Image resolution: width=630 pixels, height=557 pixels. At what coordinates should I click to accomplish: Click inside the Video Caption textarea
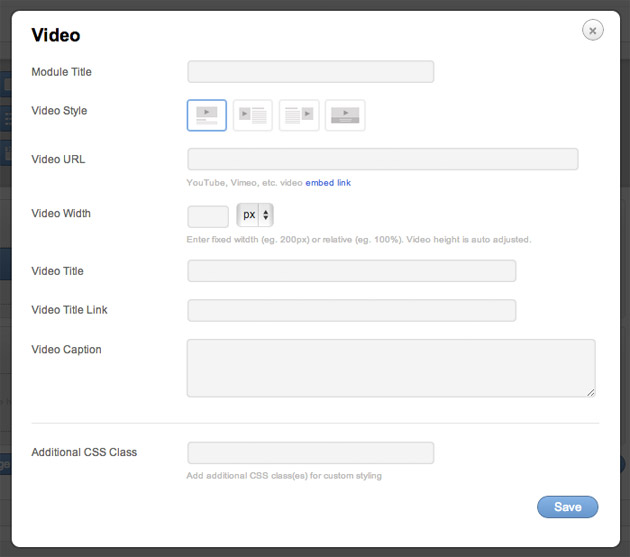(x=391, y=368)
